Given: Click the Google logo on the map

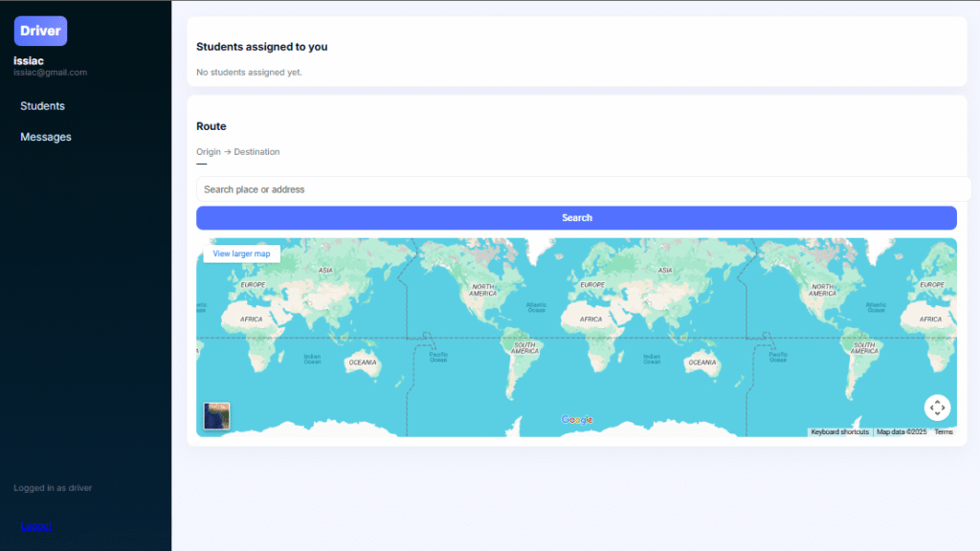Looking at the screenshot, I should pos(577,420).
